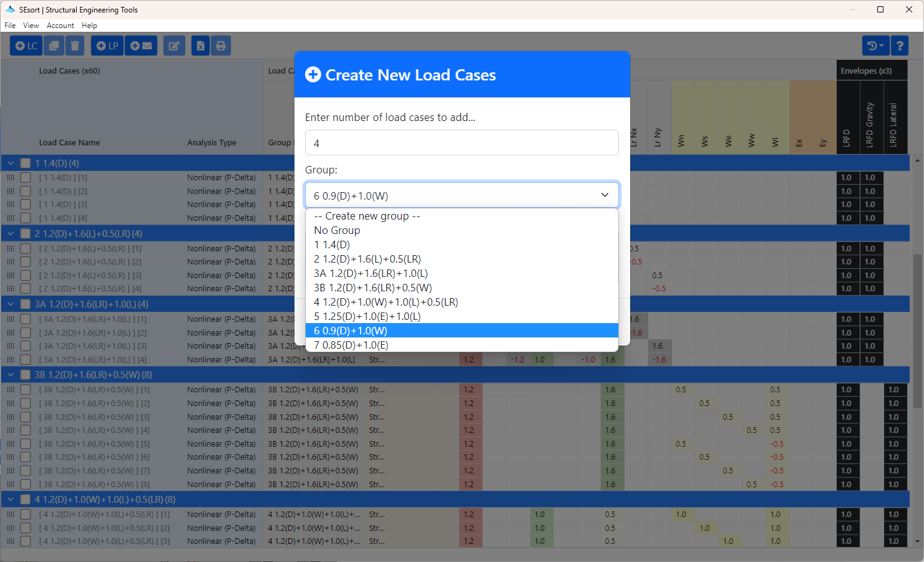Click the SEsort app icon in title bar

coord(10,9)
